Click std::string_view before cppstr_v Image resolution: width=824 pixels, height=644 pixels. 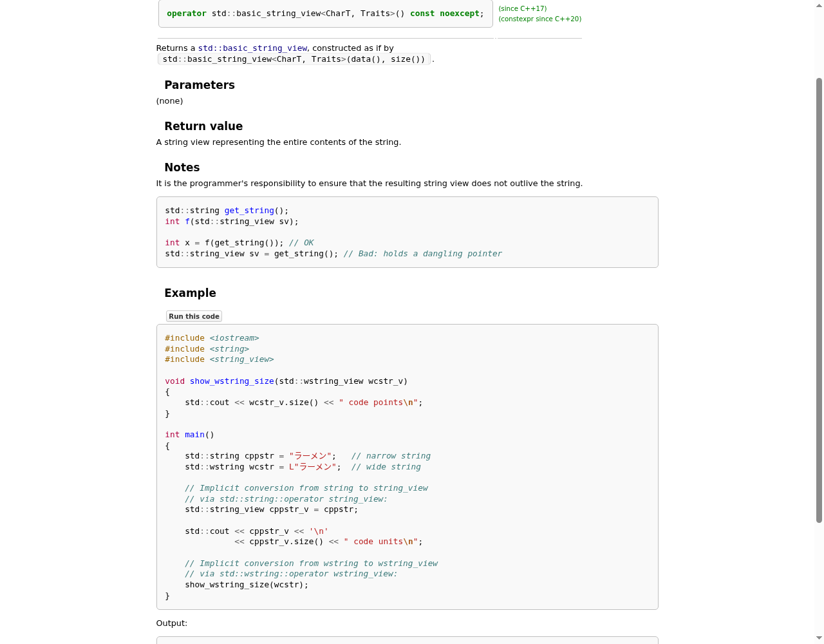pyautogui.click(x=225, y=509)
